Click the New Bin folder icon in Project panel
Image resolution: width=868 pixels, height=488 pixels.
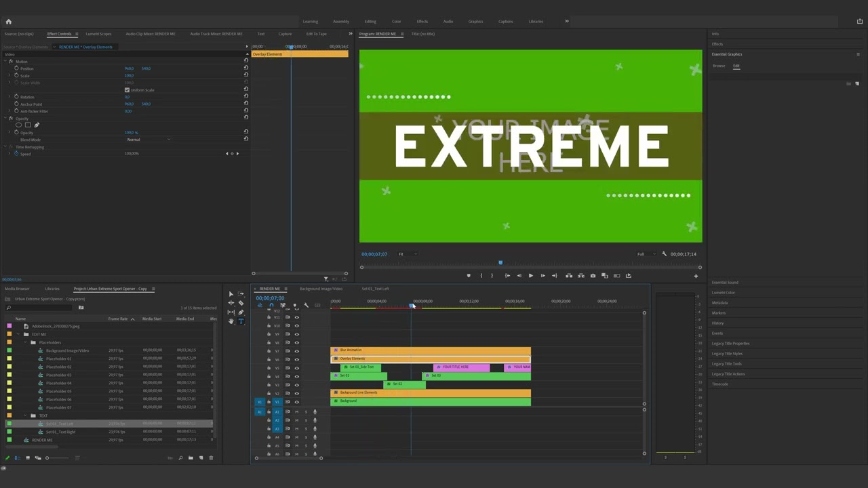(x=191, y=458)
